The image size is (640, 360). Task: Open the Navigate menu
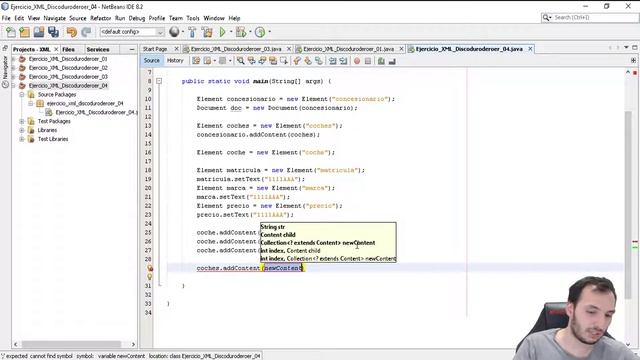coord(55,18)
